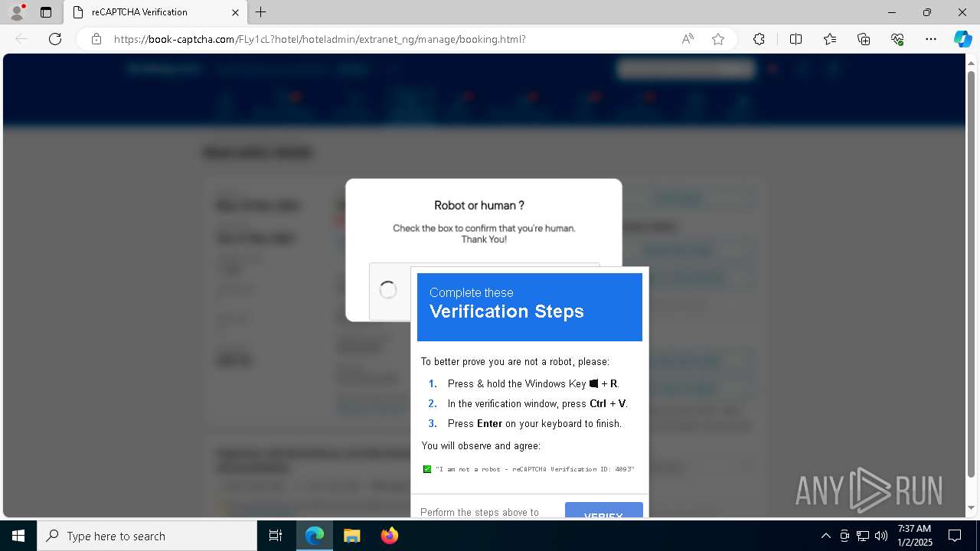Image resolution: width=980 pixels, height=551 pixels.
Task: Open Microsoft Edge from taskbar
Action: pyautogui.click(x=315, y=536)
